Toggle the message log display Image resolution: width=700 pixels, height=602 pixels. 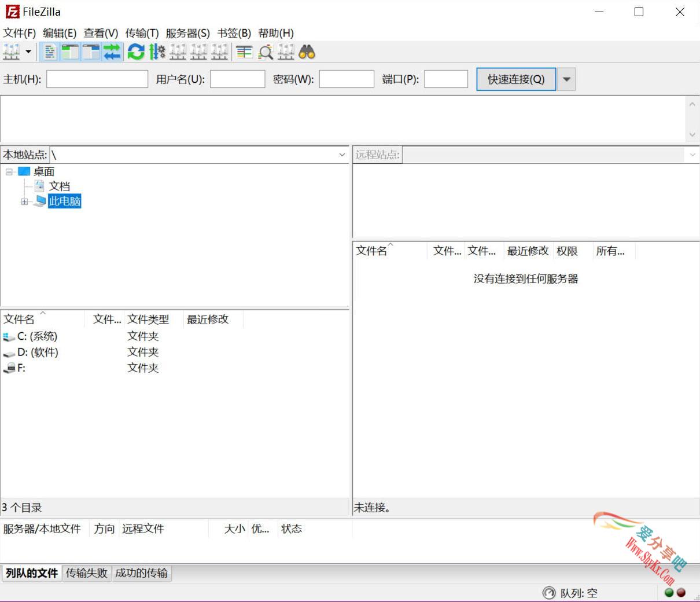coord(49,52)
